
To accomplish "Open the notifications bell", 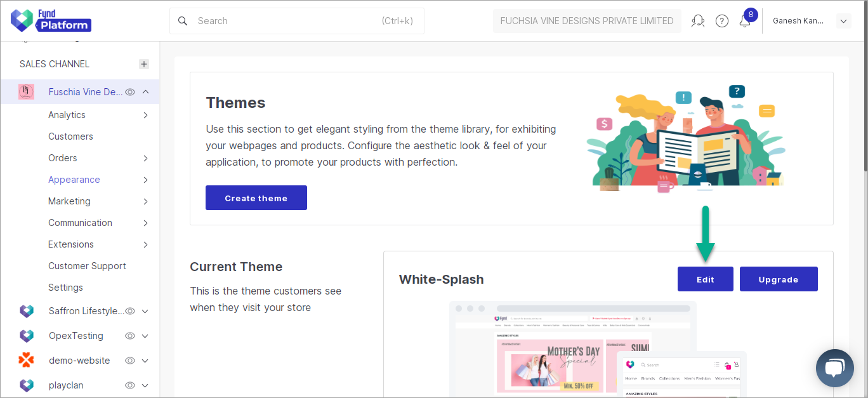I will 745,21.
